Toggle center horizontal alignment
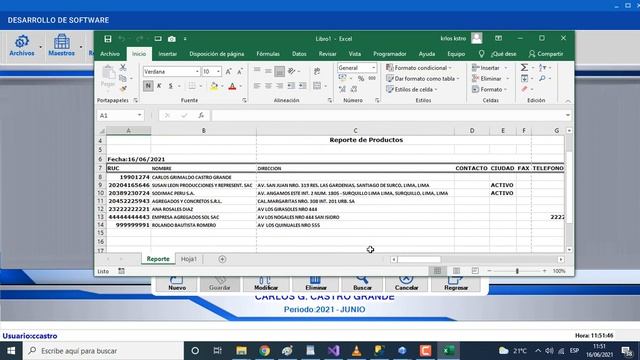The height and width of the screenshot is (360, 640). tap(268, 86)
